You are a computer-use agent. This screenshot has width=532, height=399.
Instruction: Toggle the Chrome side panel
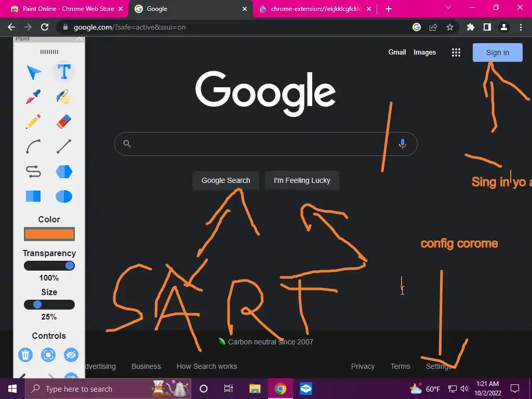pos(487,27)
